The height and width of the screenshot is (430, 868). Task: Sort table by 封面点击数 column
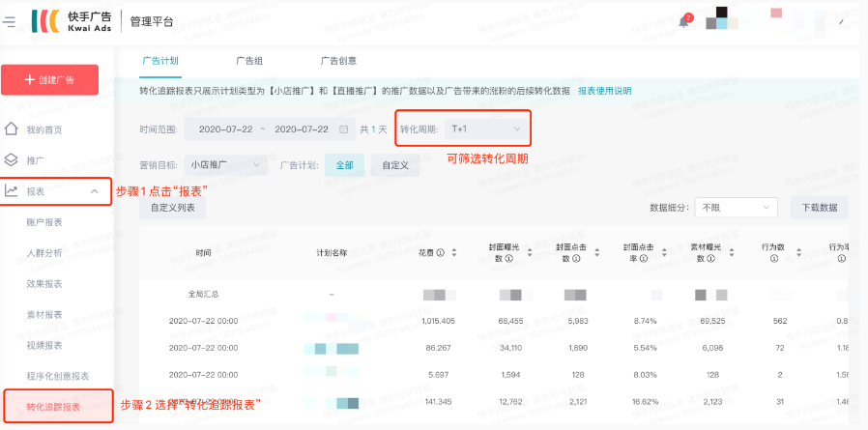tap(596, 253)
